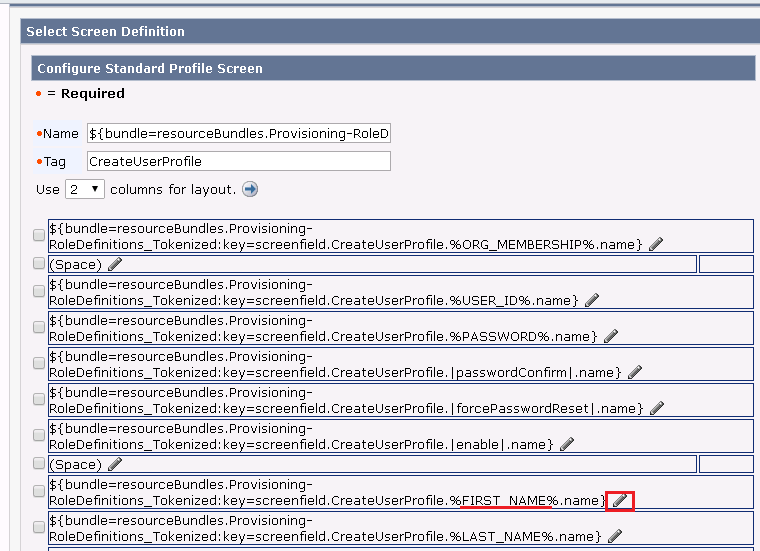The height and width of the screenshot is (551, 760).
Task: Check the box for ORG_MEMBERSHIP field row
Action: tap(39, 236)
